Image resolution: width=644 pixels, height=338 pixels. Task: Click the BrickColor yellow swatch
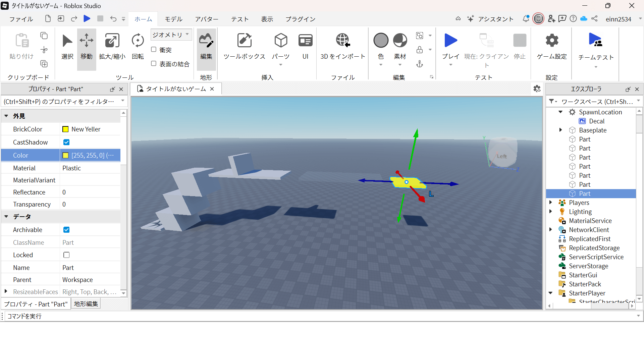tap(66, 129)
